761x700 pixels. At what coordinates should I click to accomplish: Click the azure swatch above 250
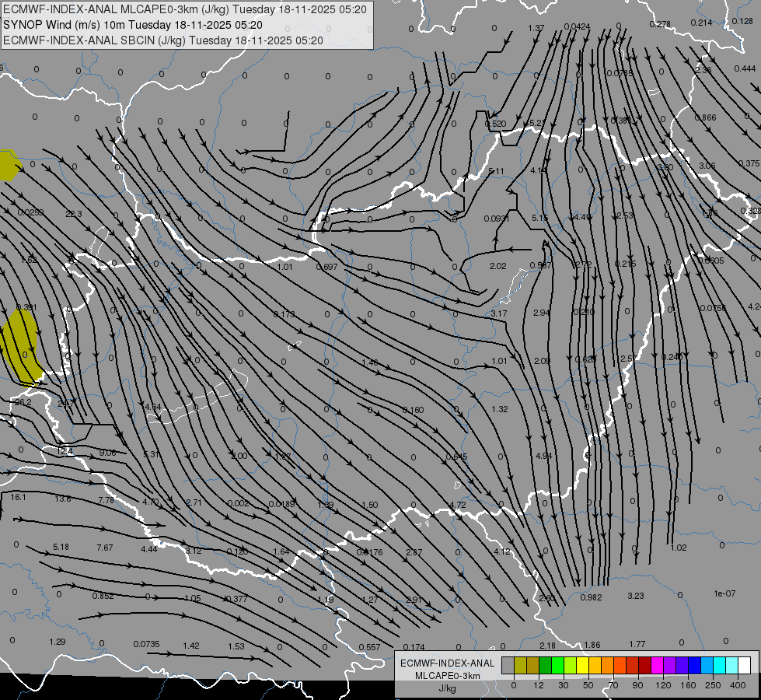point(707,665)
